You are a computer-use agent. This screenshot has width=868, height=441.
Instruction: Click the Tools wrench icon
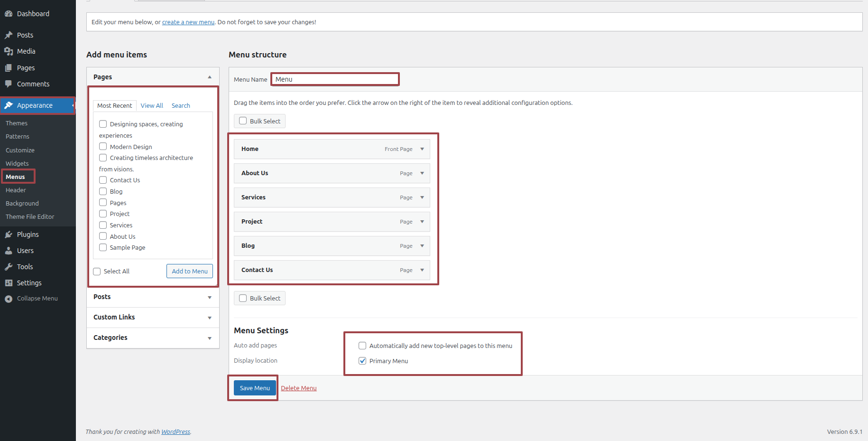pyautogui.click(x=9, y=267)
